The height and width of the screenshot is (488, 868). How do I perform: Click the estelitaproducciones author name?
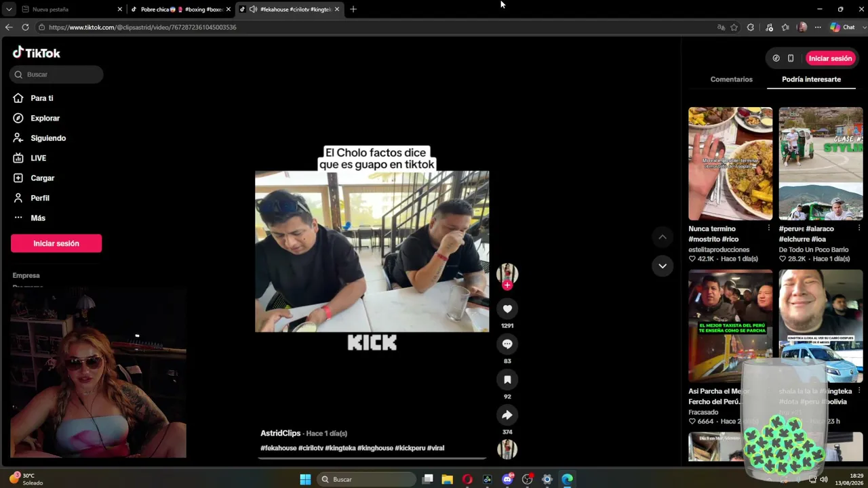tap(719, 249)
